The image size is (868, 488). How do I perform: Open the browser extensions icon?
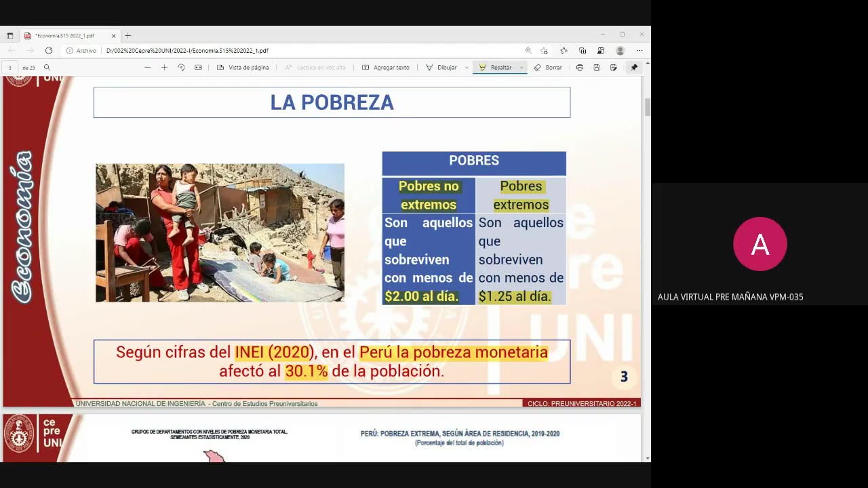601,51
